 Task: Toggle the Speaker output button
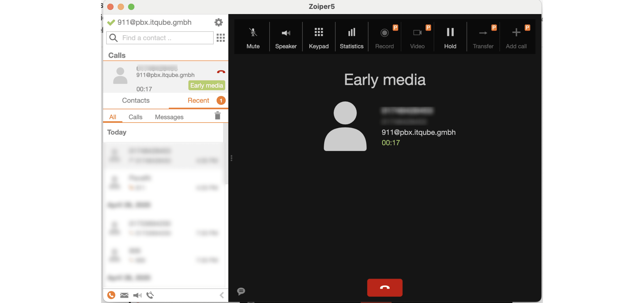pyautogui.click(x=286, y=37)
